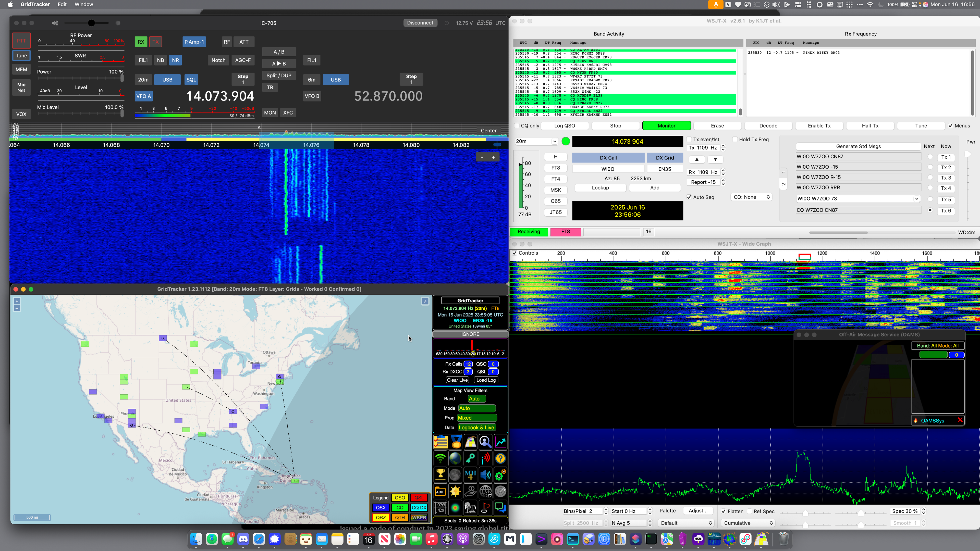Click the DX Call field WI0O
The image size is (980, 551).
pos(608,169)
